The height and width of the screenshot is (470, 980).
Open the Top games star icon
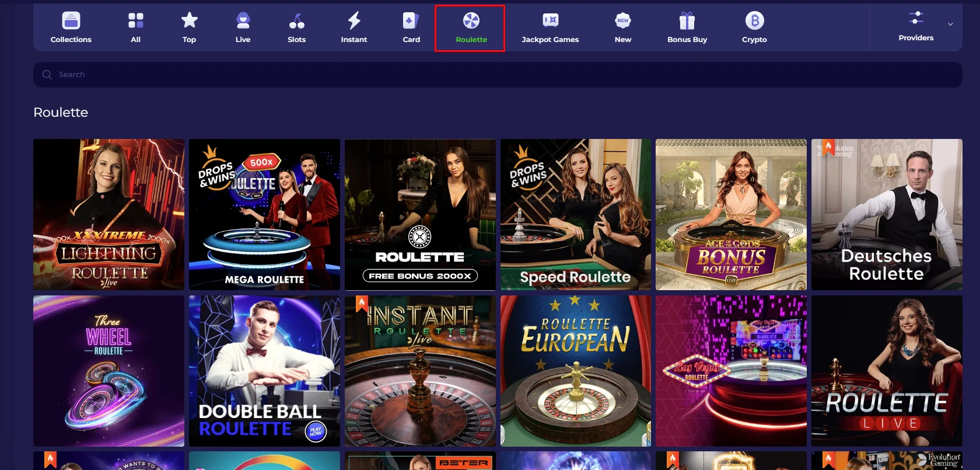coord(190,20)
